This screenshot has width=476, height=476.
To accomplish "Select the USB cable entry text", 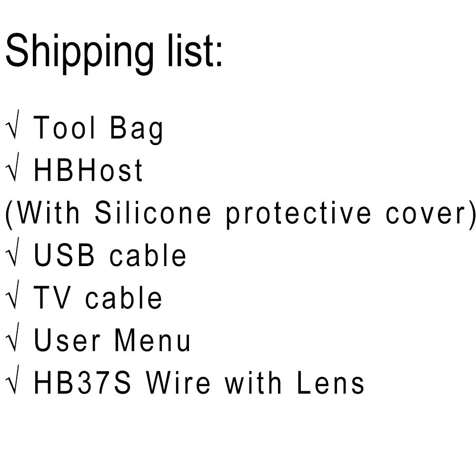I will click(x=110, y=256).
